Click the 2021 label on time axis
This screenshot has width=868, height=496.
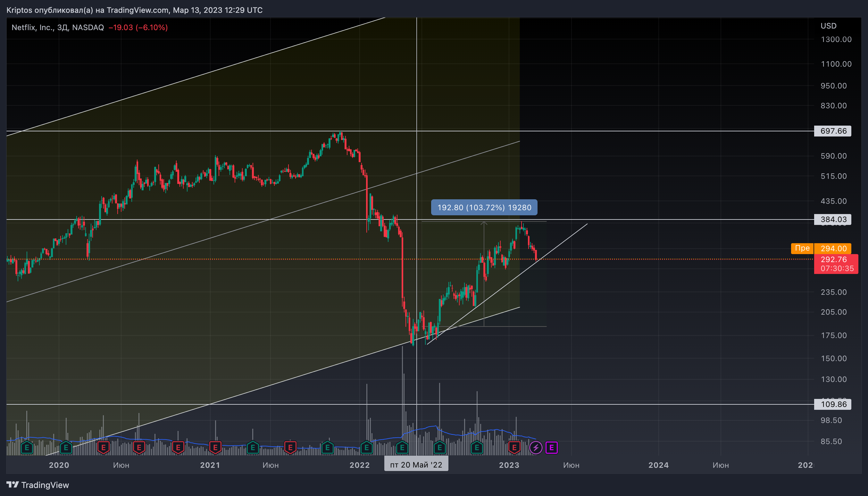[x=210, y=465]
